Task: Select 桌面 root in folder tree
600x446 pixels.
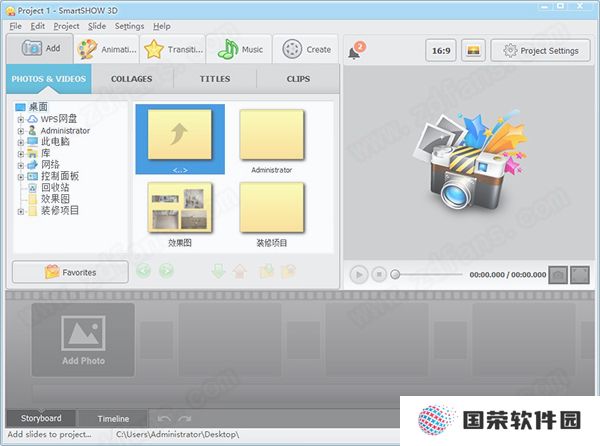Action: click(31, 107)
